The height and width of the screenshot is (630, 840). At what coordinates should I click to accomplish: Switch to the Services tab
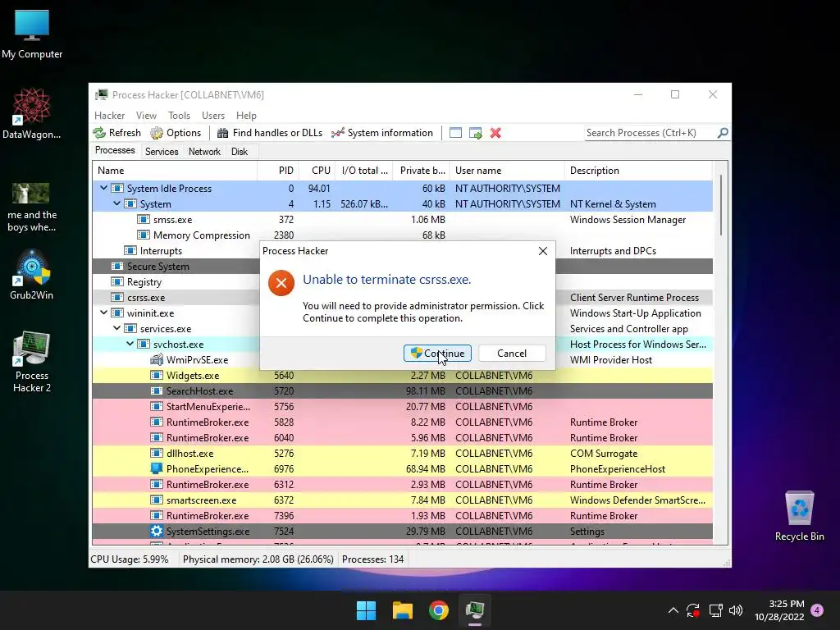(162, 152)
